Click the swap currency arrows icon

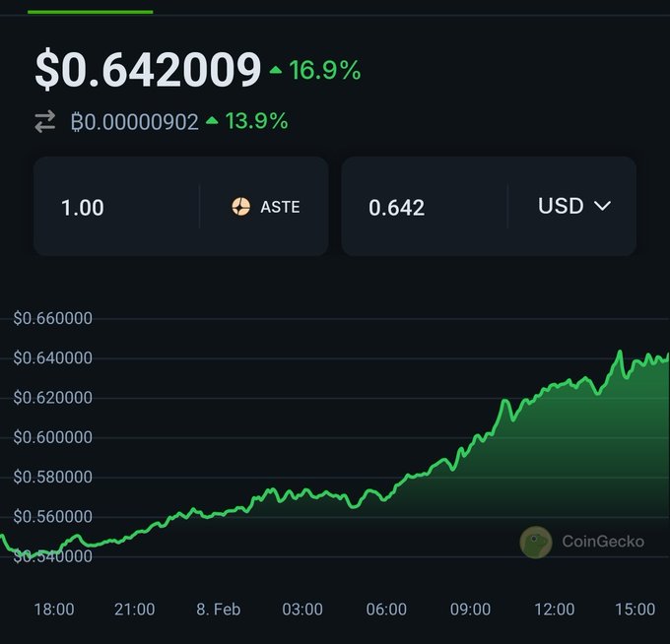[x=45, y=122]
